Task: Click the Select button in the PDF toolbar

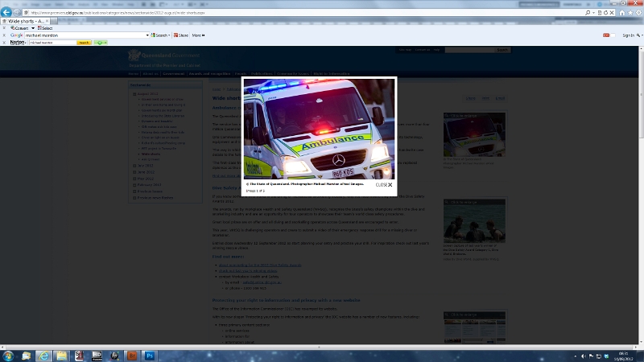Action: pos(45,28)
